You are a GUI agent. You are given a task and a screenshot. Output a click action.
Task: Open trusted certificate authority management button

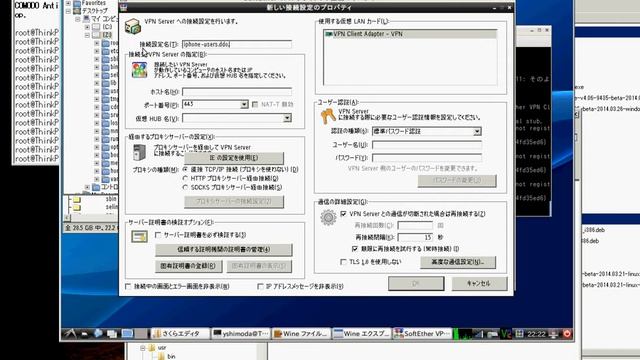[x=224, y=249]
